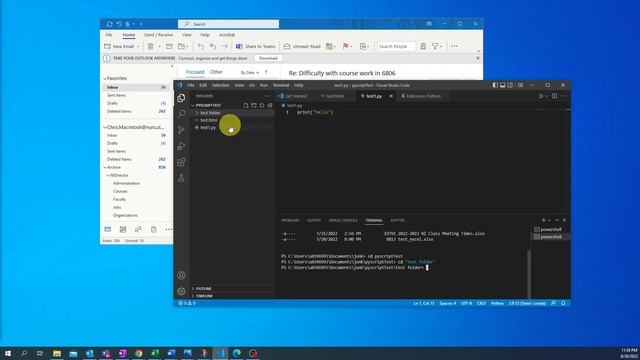Delete the selected email in Outlook

coord(151,47)
